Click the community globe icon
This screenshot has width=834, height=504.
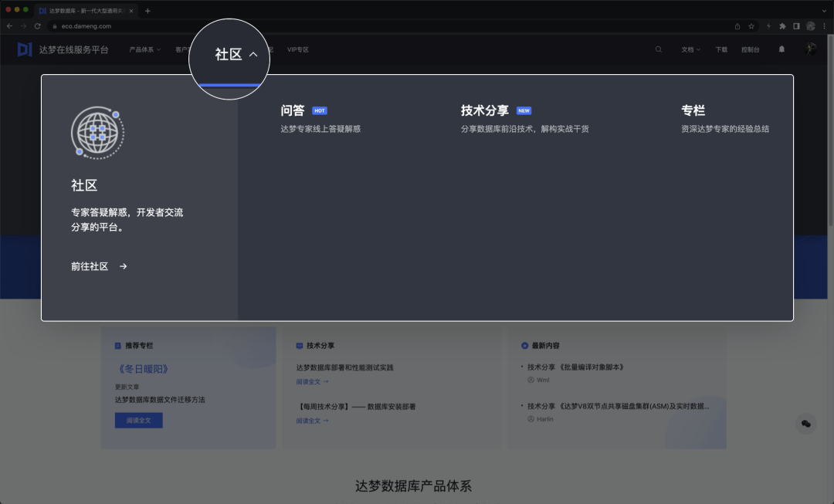click(x=98, y=133)
